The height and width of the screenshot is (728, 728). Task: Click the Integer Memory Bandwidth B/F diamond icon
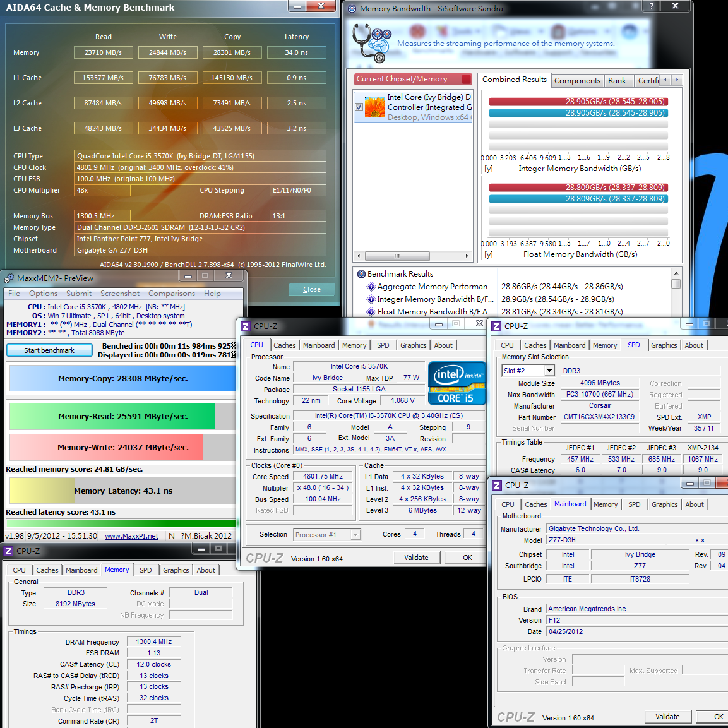[x=371, y=299]
